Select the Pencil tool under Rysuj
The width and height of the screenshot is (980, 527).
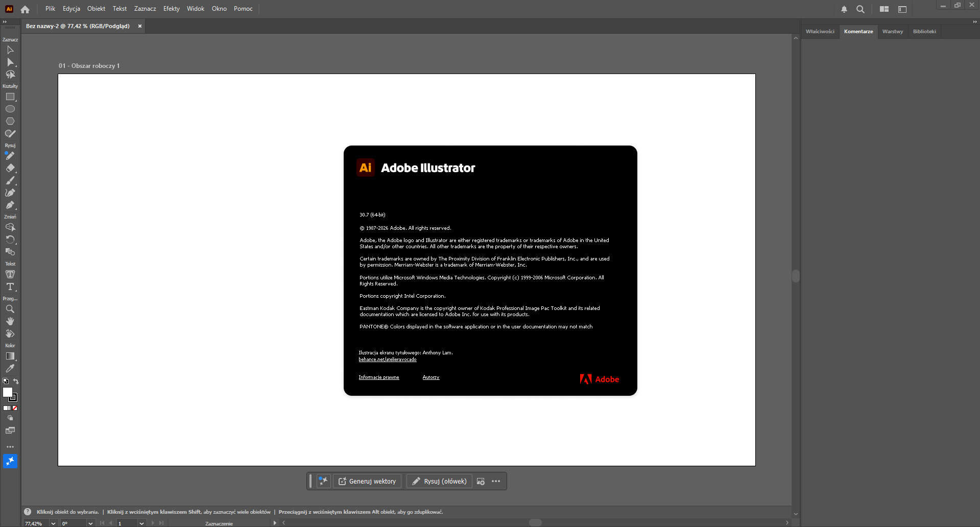coord(10,156)
